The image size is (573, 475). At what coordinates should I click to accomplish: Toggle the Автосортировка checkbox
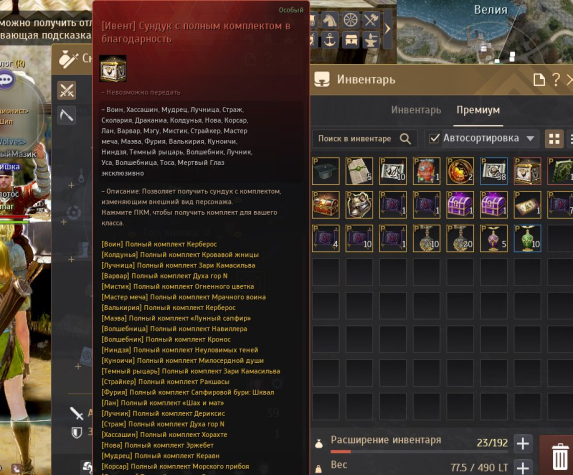tap(434, 138)
